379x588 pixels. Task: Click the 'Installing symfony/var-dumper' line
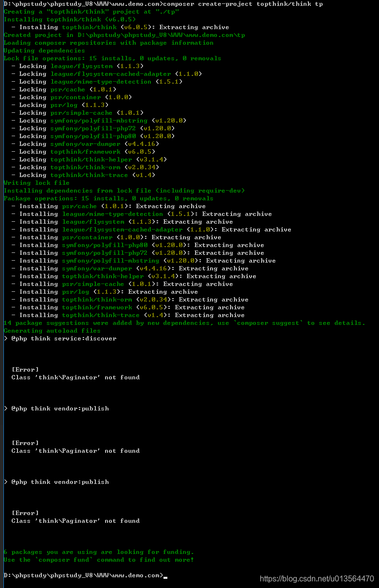pos(130,268)
